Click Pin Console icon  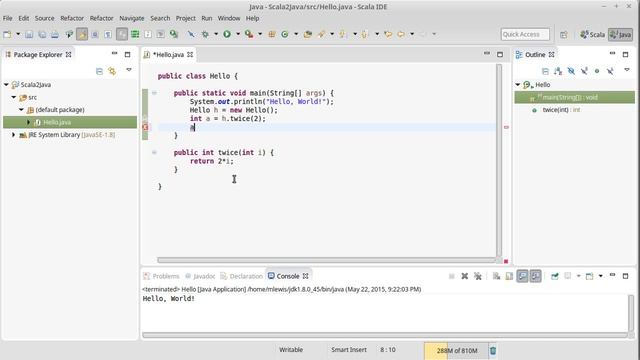555,276
